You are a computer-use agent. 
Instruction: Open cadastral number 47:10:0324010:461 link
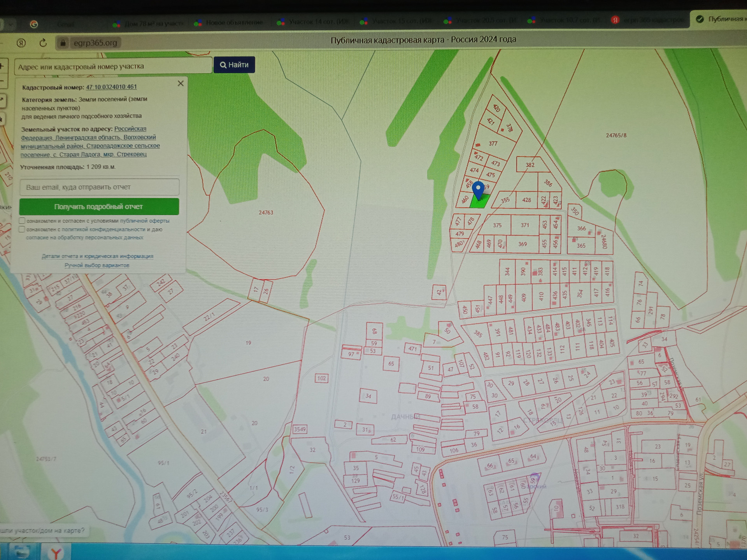(111, 87)
